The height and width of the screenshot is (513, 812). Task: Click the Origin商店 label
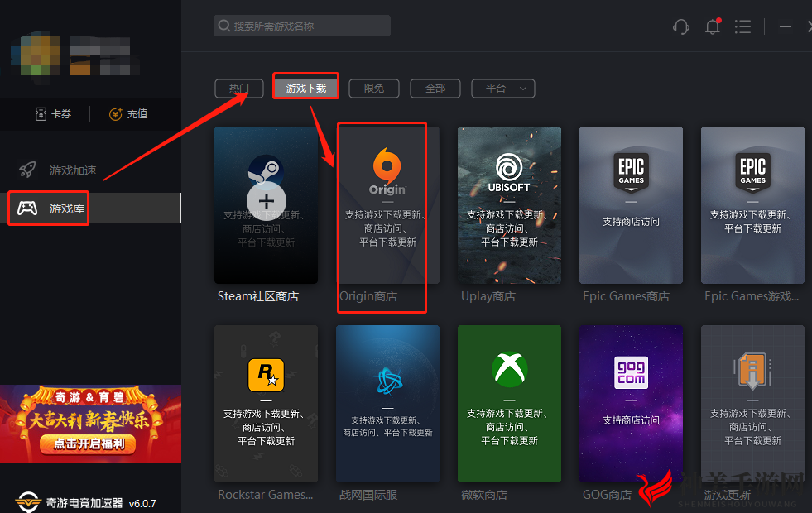coord(368,296)
